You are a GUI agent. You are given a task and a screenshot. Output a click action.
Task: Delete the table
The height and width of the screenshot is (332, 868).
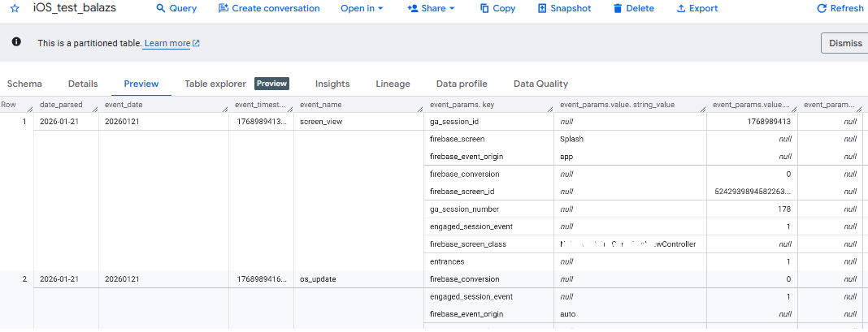click(633, 8)
